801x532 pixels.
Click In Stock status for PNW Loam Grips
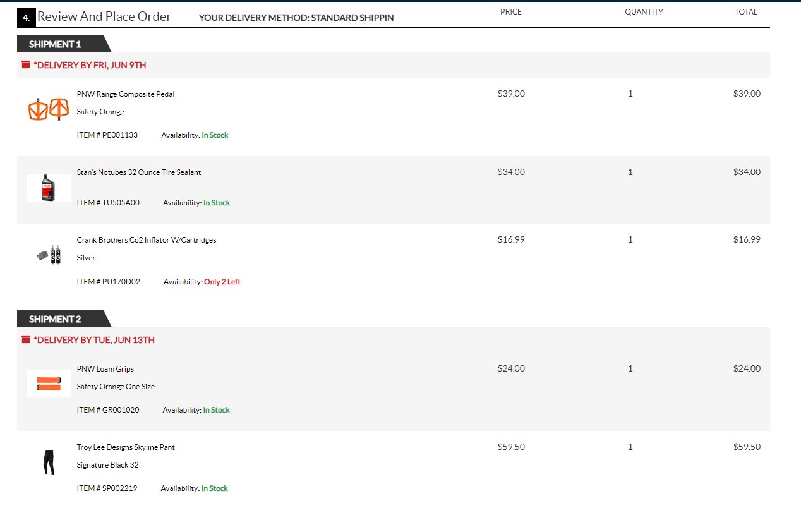[x=217, y=410]
